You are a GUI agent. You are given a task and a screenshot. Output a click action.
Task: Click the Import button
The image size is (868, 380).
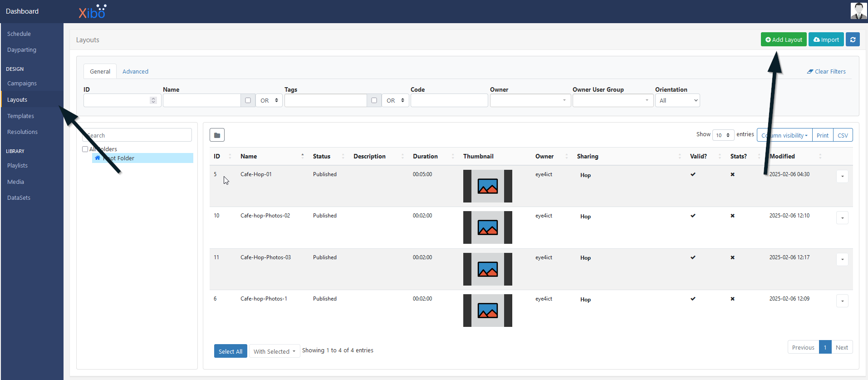(x=826, y=39)
